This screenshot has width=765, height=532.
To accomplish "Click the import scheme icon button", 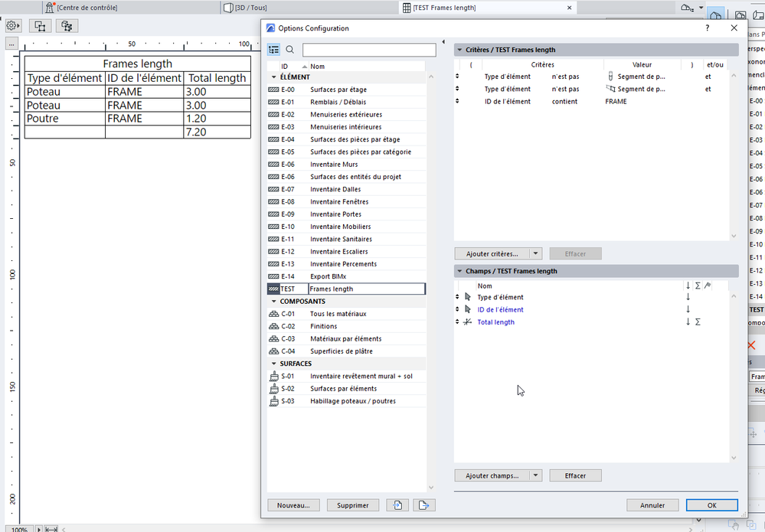I will 397,505.
